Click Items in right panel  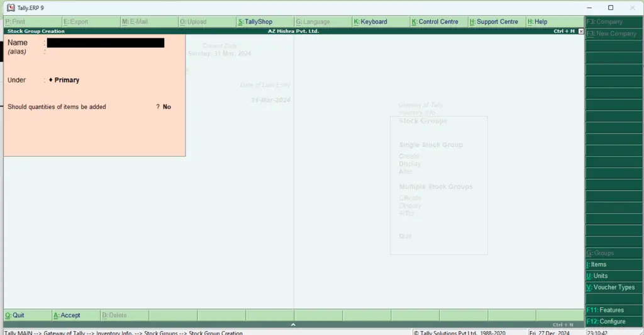(x=614, y=264)
